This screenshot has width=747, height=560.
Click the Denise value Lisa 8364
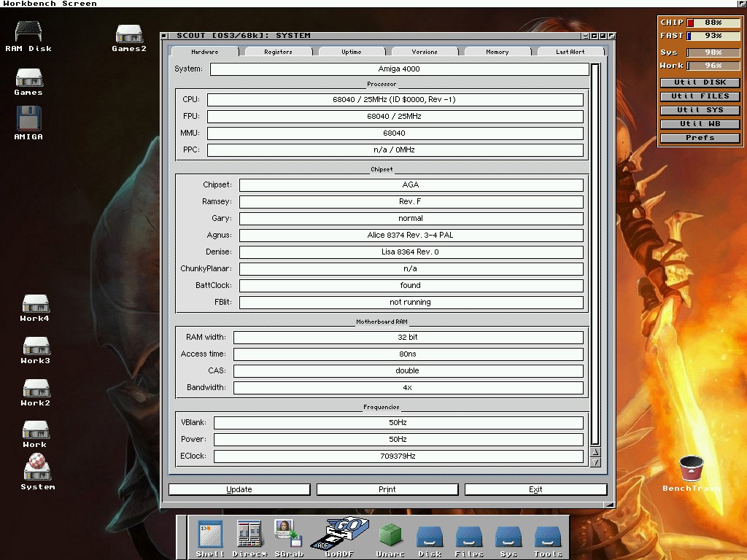coord(411,252)
